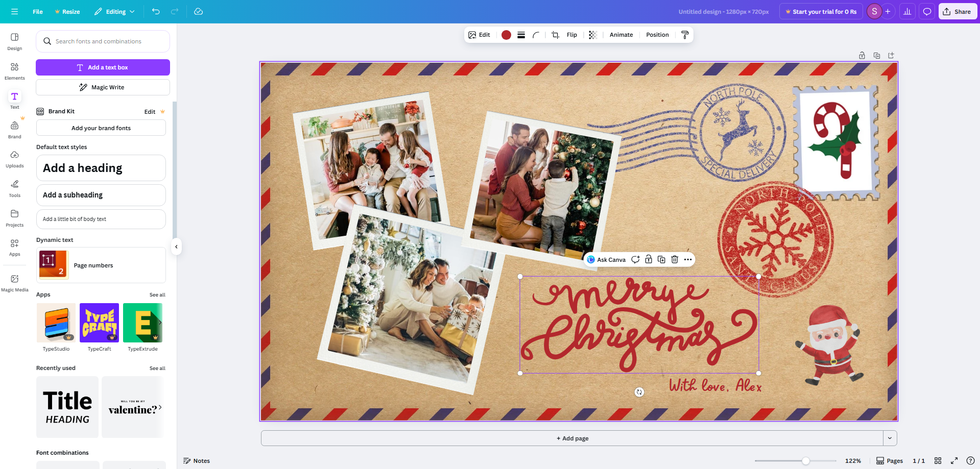Open the File menu
The width and height of the screenshot is (980, 469).
(37, 11)
